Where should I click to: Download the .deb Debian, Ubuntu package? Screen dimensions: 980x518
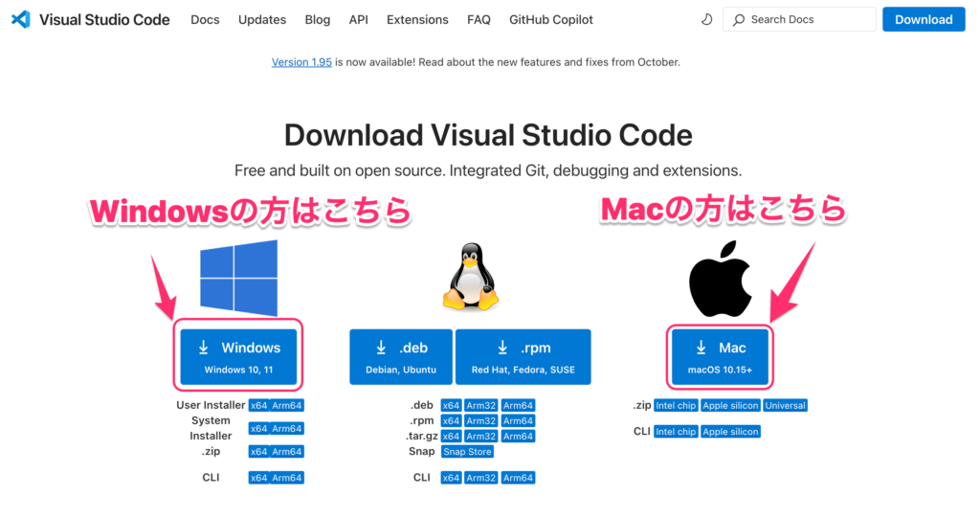point(401,357)
